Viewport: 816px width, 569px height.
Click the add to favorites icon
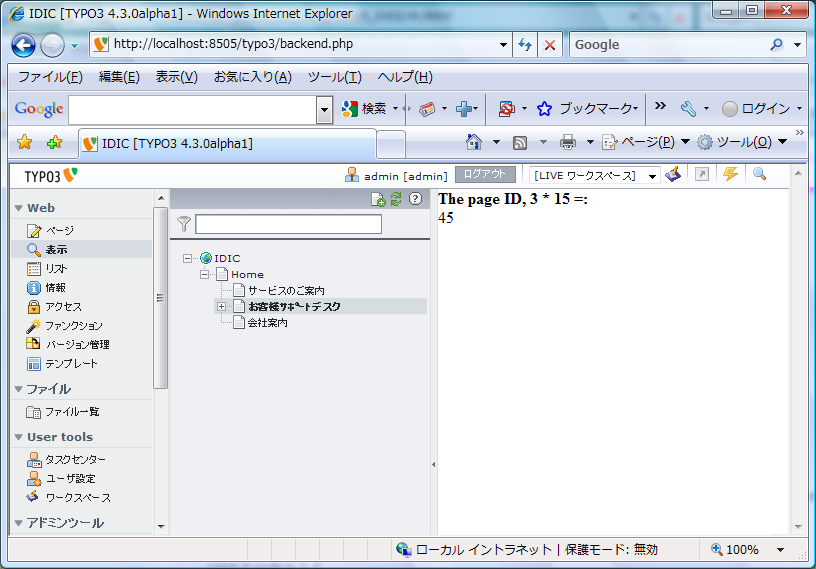(x=54, y=142)
